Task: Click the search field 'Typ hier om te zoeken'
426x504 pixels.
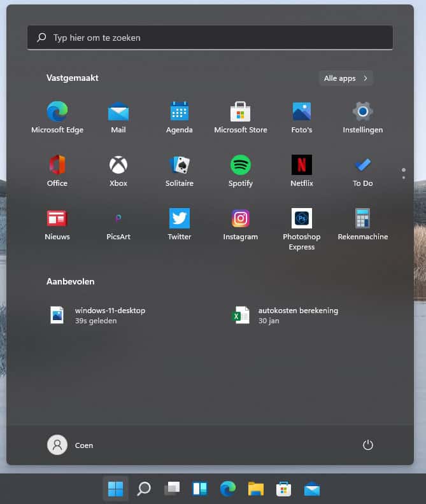Action: (210, 38)
